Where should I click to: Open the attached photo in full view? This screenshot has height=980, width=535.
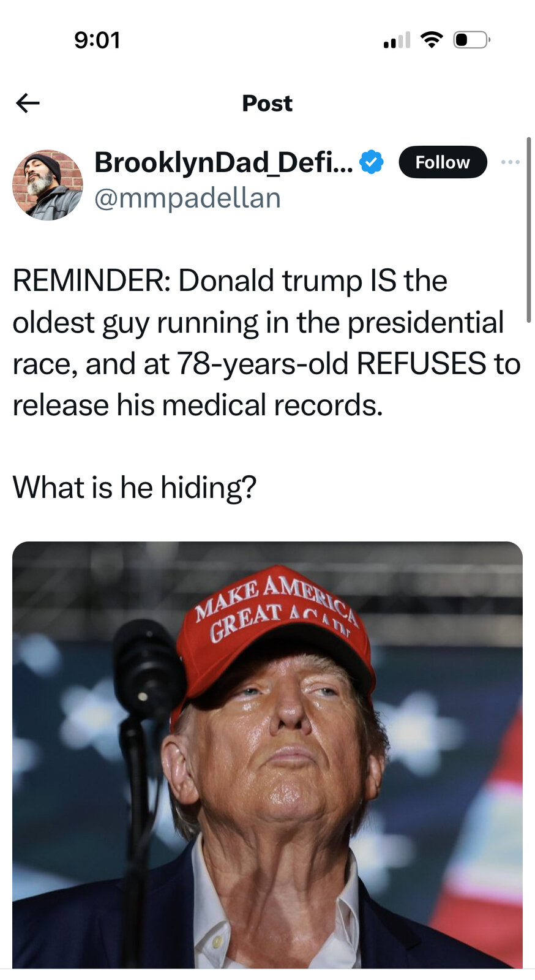pyautogui.click(x=267, y=755)
